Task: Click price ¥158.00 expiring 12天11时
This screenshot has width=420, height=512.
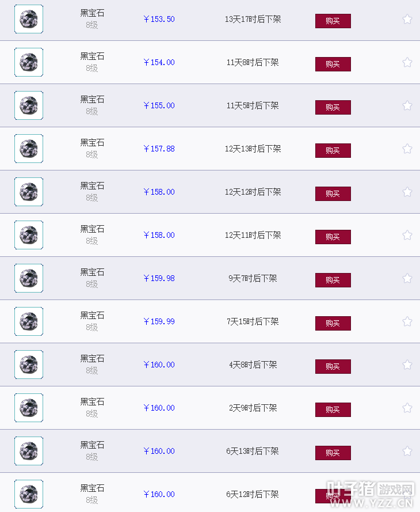Action: [159, 235]
